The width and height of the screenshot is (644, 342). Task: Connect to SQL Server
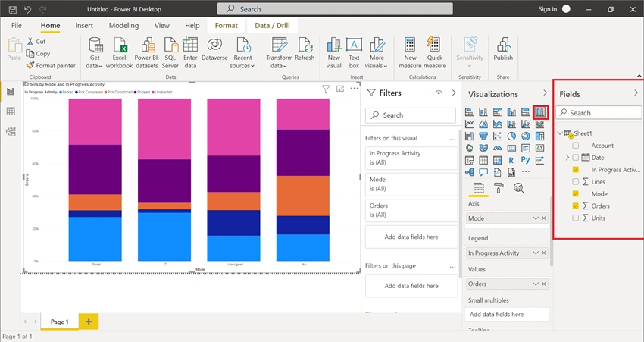[x=170, y=52]
